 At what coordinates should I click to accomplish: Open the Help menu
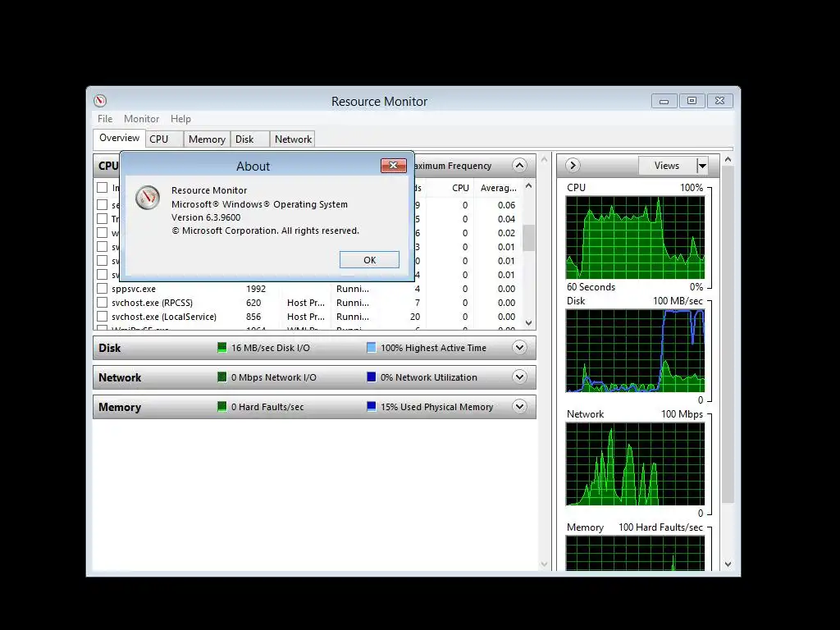[x=180, y=119]
